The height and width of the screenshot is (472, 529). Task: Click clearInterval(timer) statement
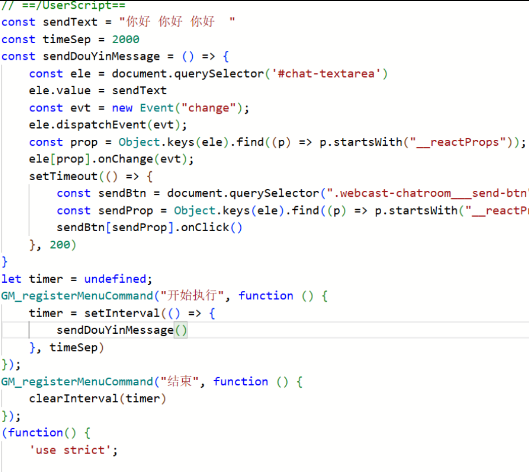(x=98, y=398)
